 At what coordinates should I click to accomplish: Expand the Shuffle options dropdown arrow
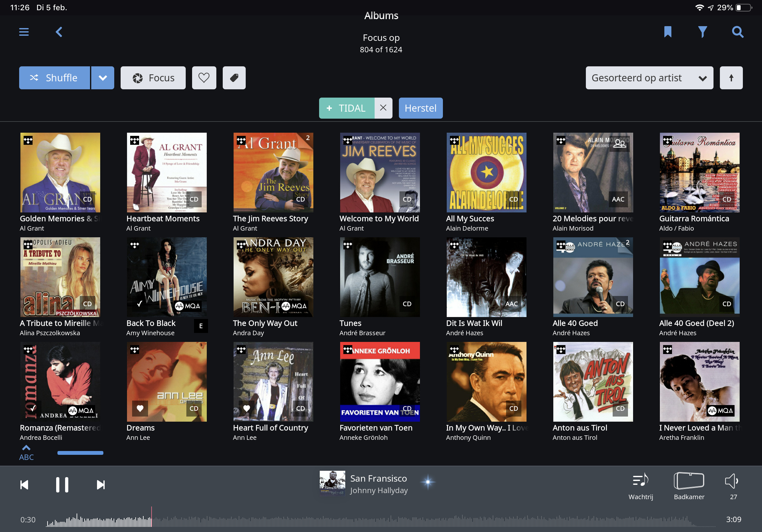[103, 78]
